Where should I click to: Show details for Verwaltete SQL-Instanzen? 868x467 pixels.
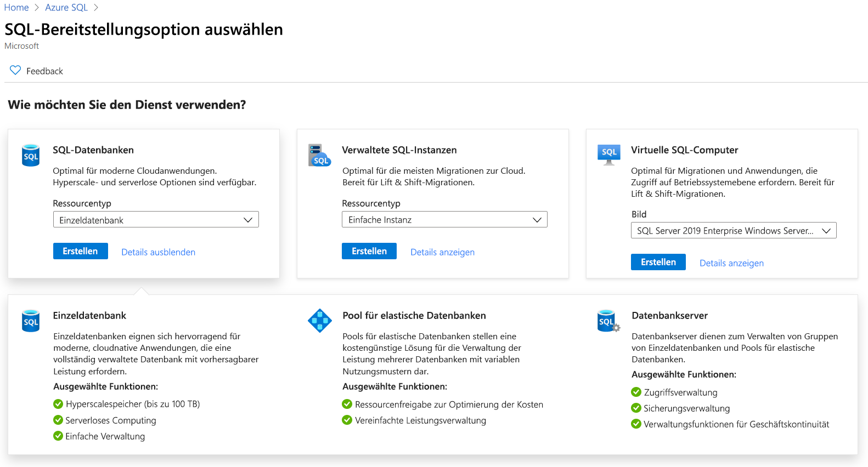443,252
